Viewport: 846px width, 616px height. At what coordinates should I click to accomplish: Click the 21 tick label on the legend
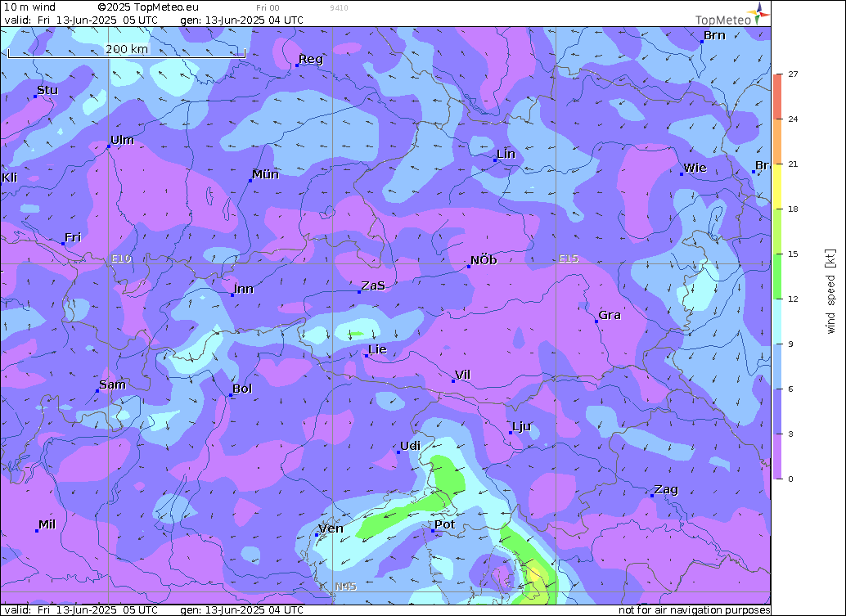pyautogui.click(x=793, y=164)
